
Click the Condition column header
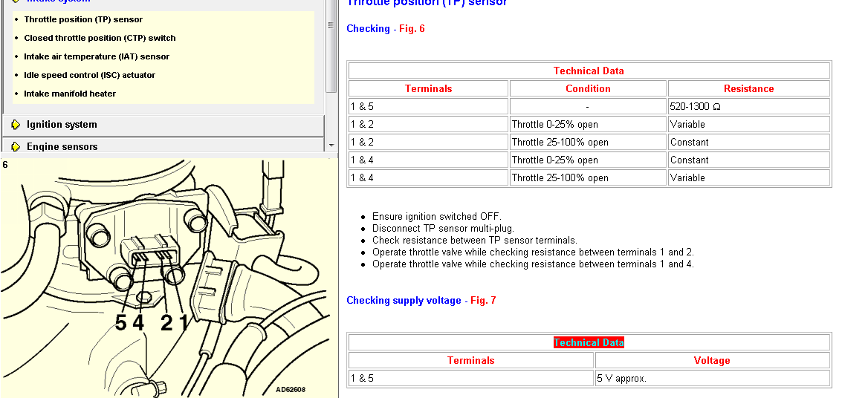pyautogui.click(x=588, y=88)
